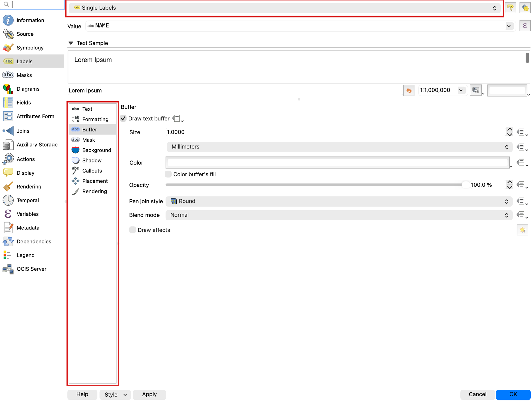Open the Blend mode Normal dropdown
The image size is (532, 403).
339,215
